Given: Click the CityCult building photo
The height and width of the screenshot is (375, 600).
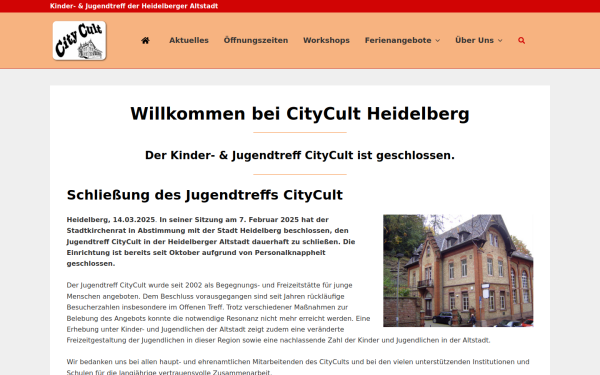Looking at the screenshot, I should click(x=458, y=271).
